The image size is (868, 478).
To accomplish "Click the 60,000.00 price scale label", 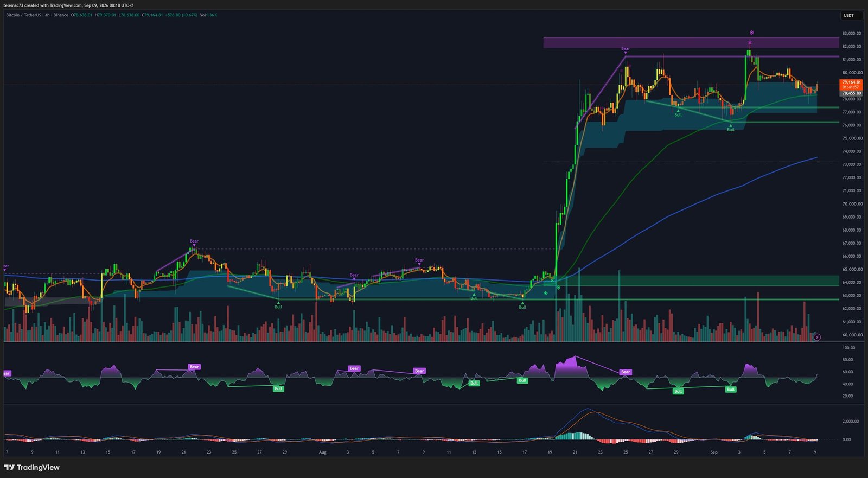I will pyautogui.click(x=852, y=335).
